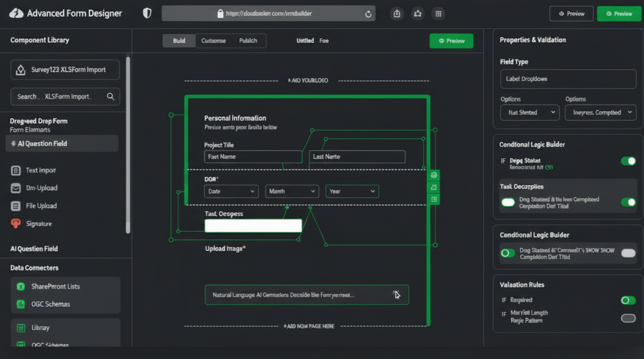The height and width of the screenshot is (359, 644).
Task: Expand the Not Started options dropdown
Action: tap(529, 112)
